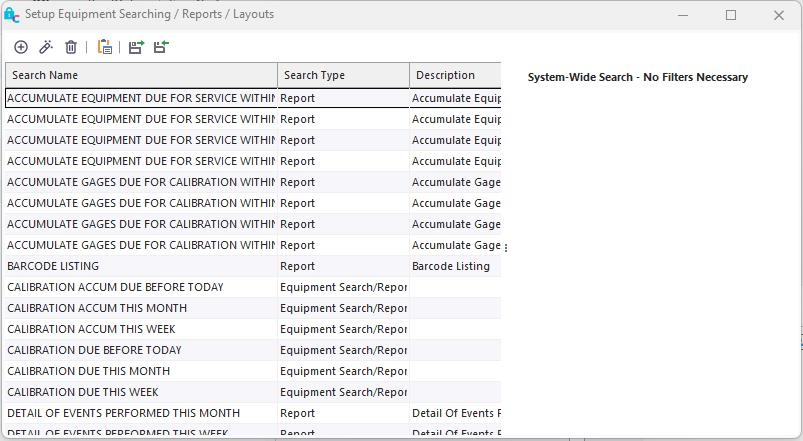The width and height of the screenshot is (803, 441).
Task: Click the add new search (plus) icon
Action: [x=21, y=47]
